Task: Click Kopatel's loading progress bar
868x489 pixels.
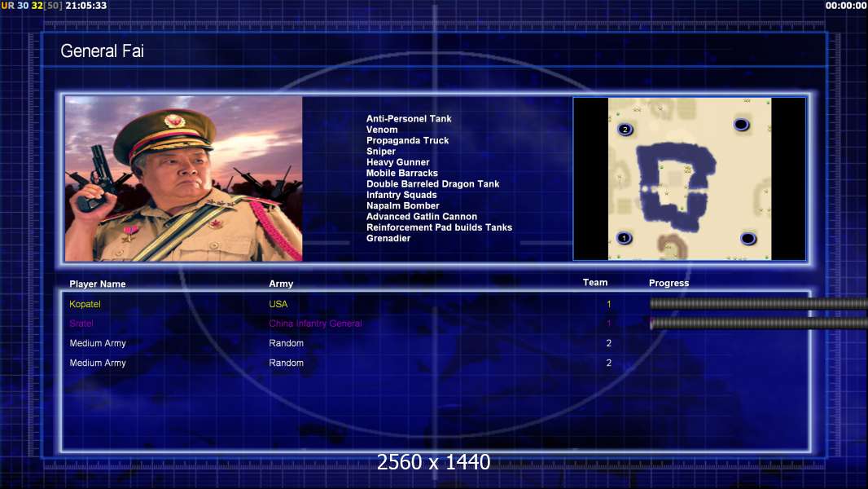Action: 758,303
